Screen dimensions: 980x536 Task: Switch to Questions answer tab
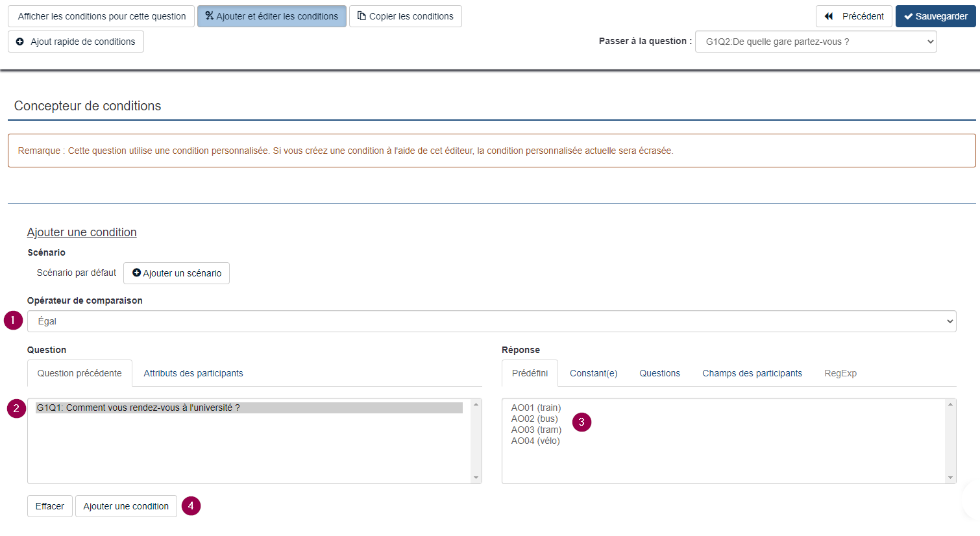pos(659,373)
